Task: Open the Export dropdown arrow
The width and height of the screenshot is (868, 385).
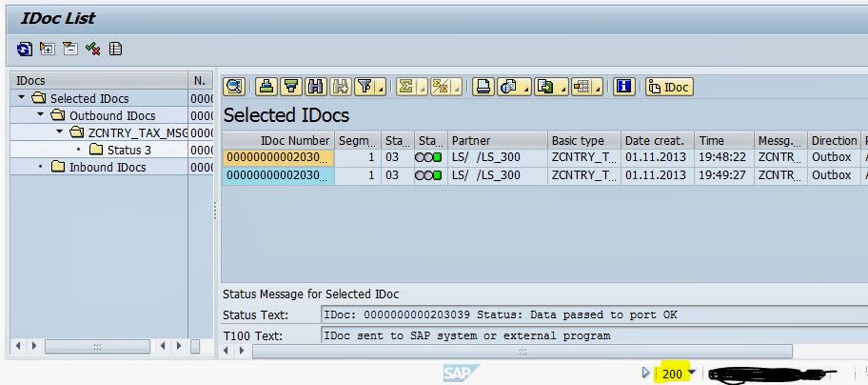Action: tap(563, 89)
